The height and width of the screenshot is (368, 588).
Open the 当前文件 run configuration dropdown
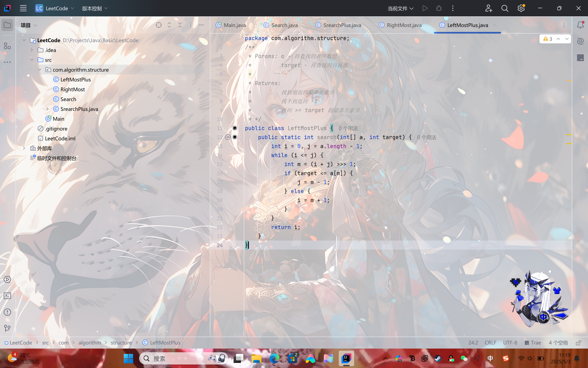pyautogui.click(x=400, y=9)
